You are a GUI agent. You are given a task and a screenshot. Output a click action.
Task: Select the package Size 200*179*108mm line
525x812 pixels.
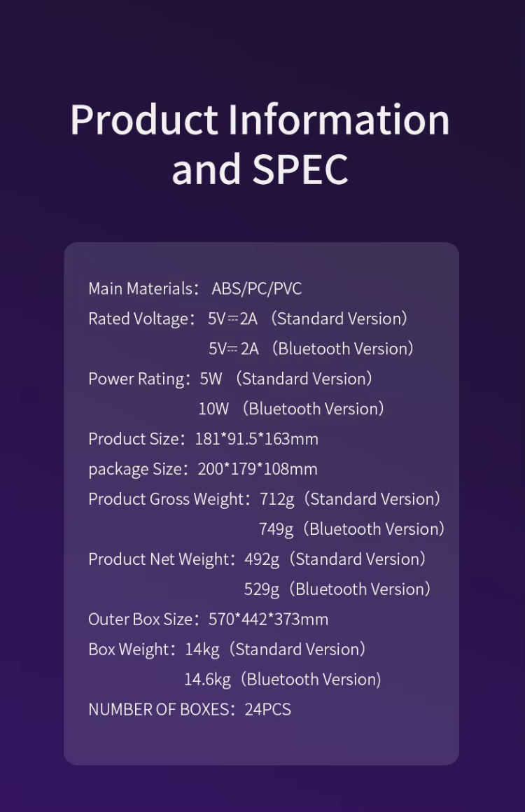coord(202,469)
